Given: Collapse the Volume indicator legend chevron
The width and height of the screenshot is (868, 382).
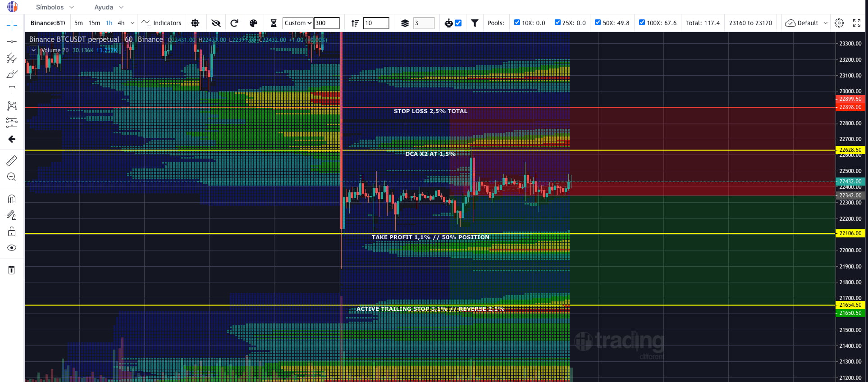Looking at the screenshot, I should click(x=33, y=50).
